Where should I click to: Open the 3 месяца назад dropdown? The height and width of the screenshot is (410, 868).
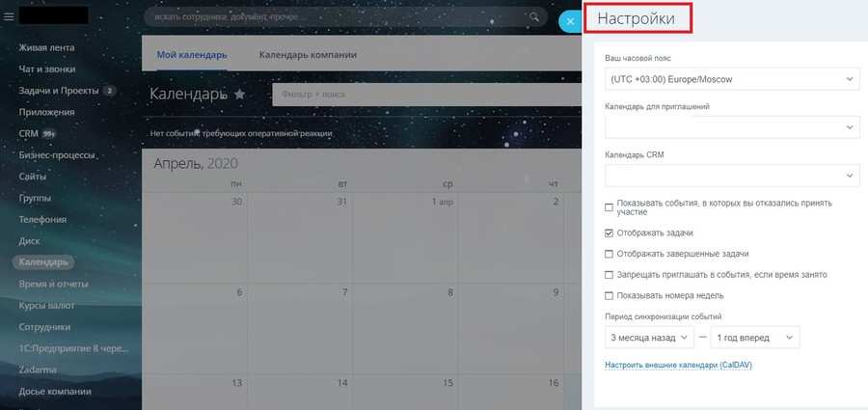pyautogui.click(x=649, y=338)
